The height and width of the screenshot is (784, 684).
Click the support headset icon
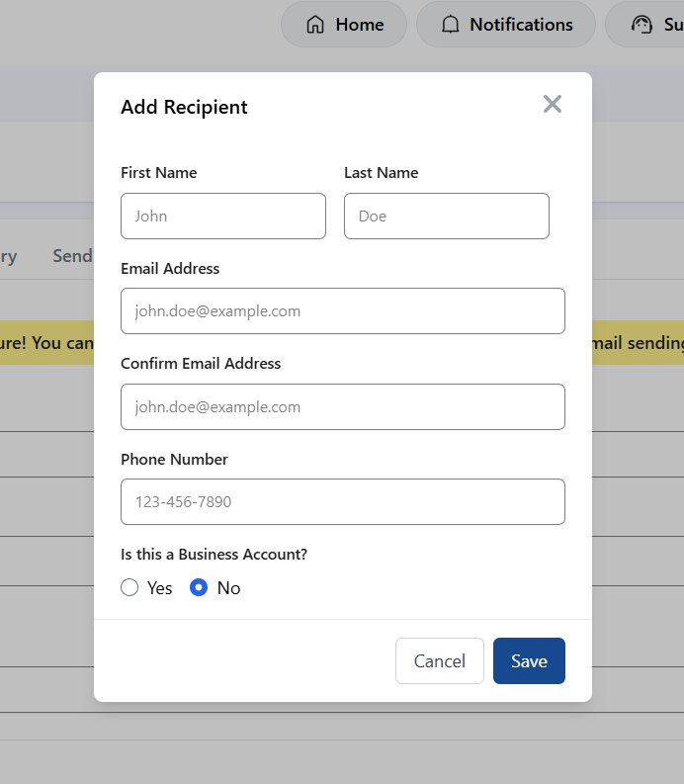(x=641, y=25)
